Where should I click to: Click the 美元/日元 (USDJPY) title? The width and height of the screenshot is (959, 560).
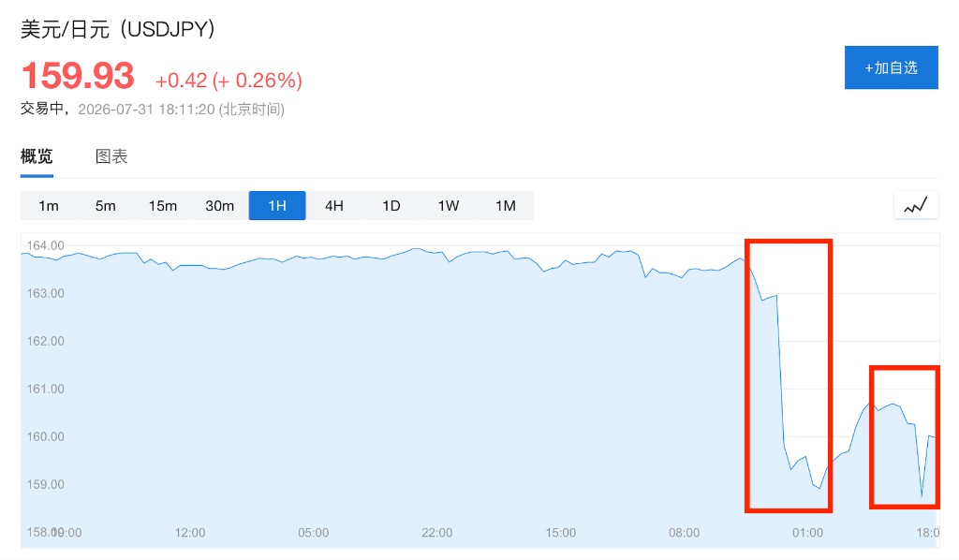pos(117,29)
